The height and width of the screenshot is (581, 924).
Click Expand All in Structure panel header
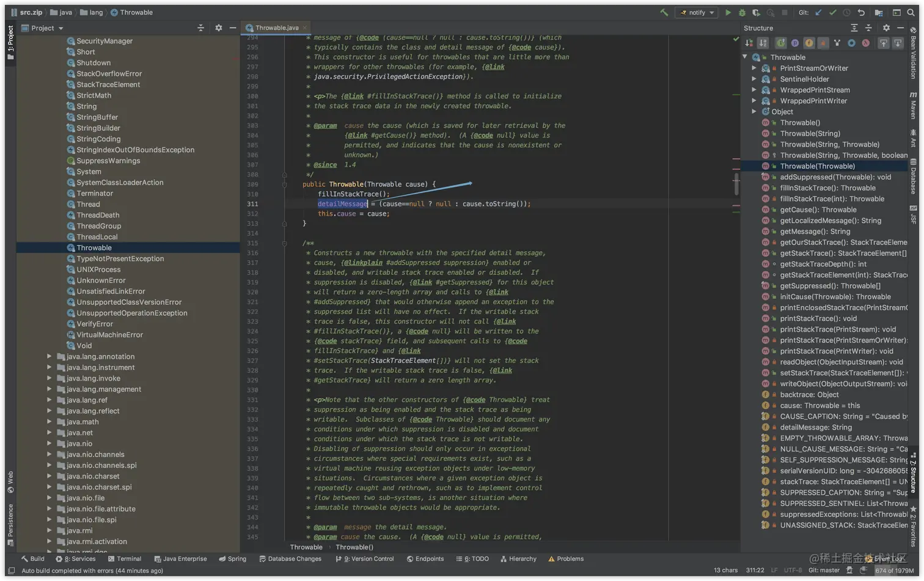click(x=854, y=28)
